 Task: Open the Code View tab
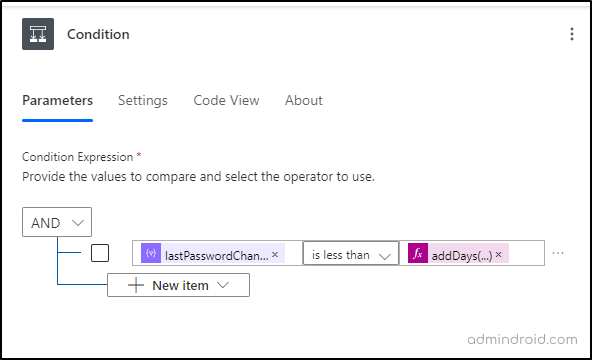coord(226,100)
